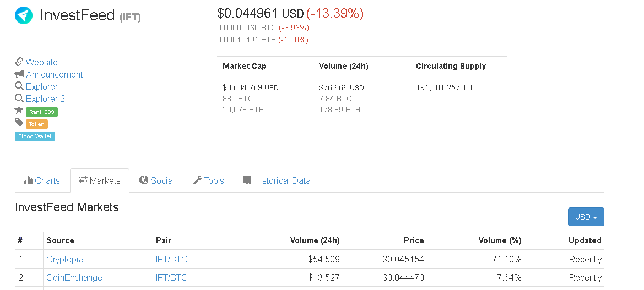Open the CoinExchange source link
Viewport: 644px width, 290px height.
point(74,278)
